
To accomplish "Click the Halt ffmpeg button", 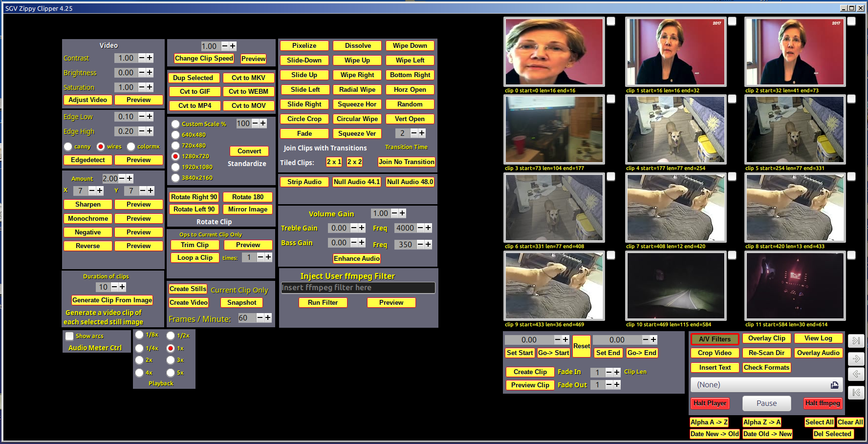I will pyautogui.click(x=823, y=403).
